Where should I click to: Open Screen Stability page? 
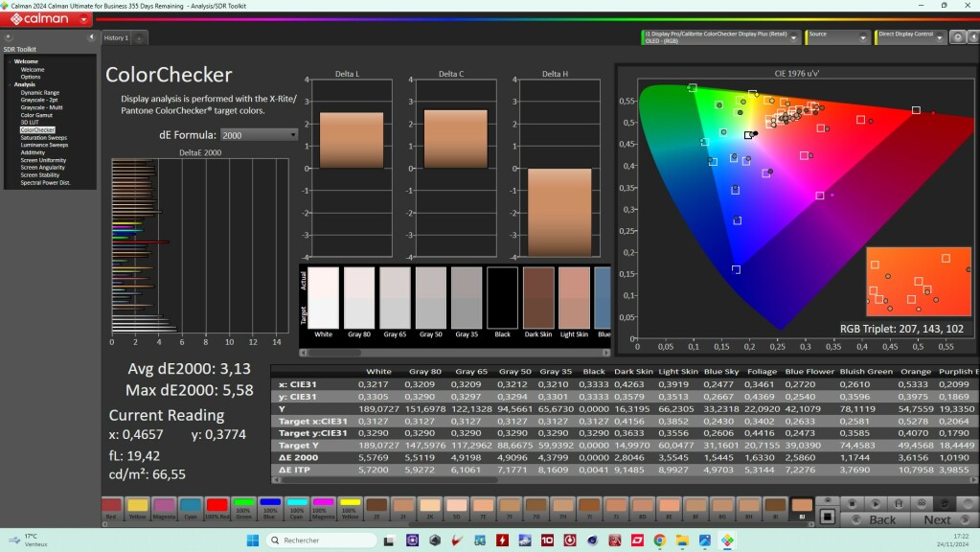(x=40, y=175)
